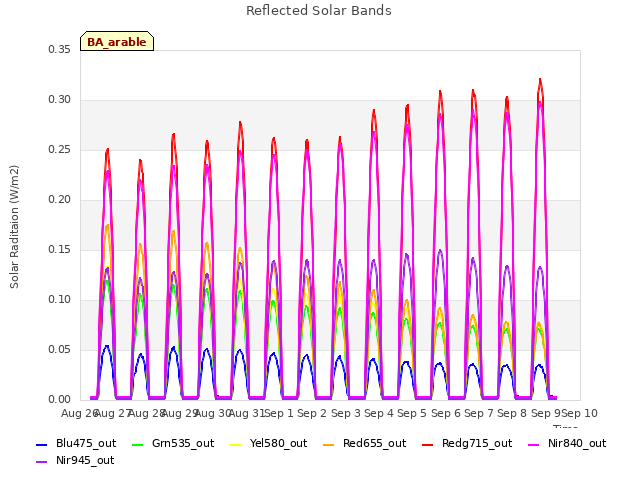Toggle the Red655_out legend entry
The image size is (640, 480).
click(364, 444)
